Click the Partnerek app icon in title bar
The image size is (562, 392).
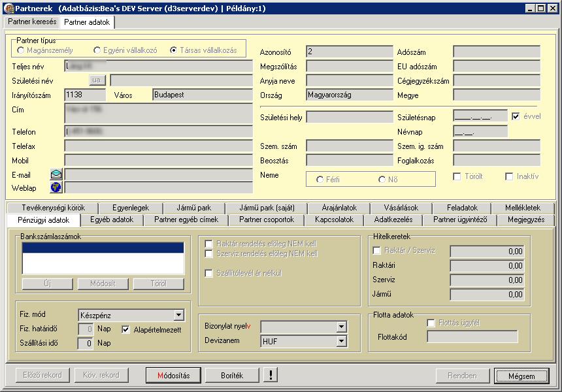pyautogui.click(x=8, y=8)
